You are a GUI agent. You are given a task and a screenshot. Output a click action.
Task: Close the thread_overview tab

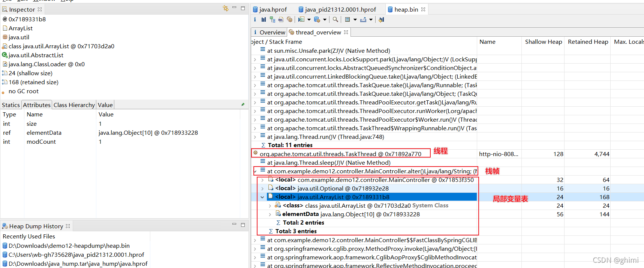346,32
